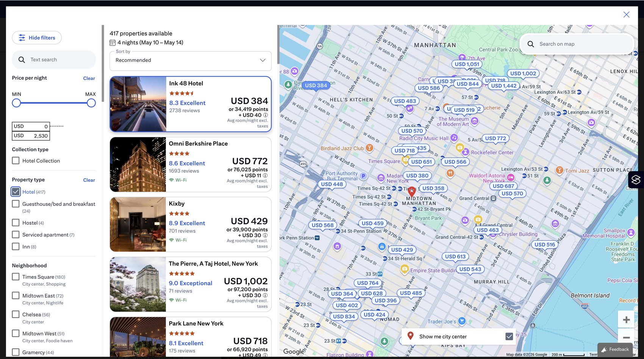Select the Hostel checkbox

coord(16,223)
